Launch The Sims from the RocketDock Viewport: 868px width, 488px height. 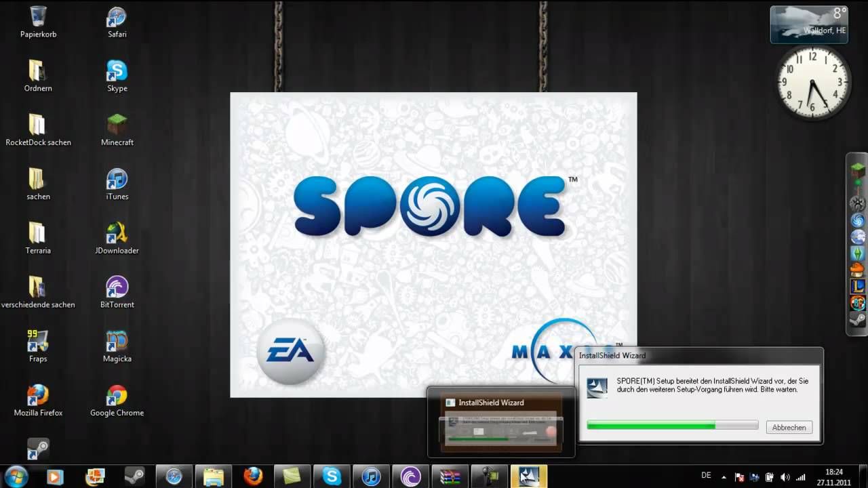858,253
